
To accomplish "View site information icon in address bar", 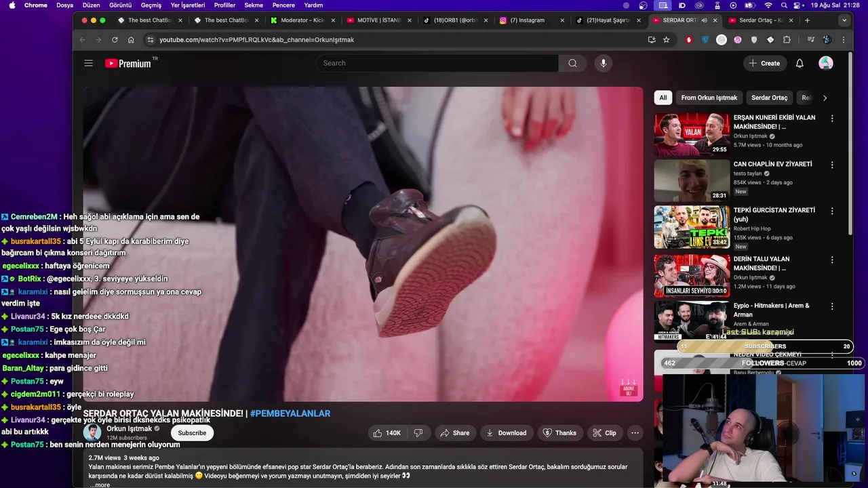I will pos(150,40).
